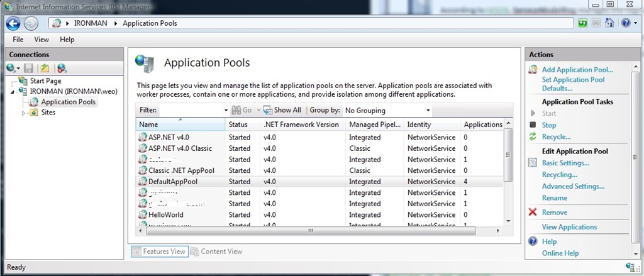644x276 pixels.
Task: Select Start Page in Connections tree
Action: click(x=45, y=81)
